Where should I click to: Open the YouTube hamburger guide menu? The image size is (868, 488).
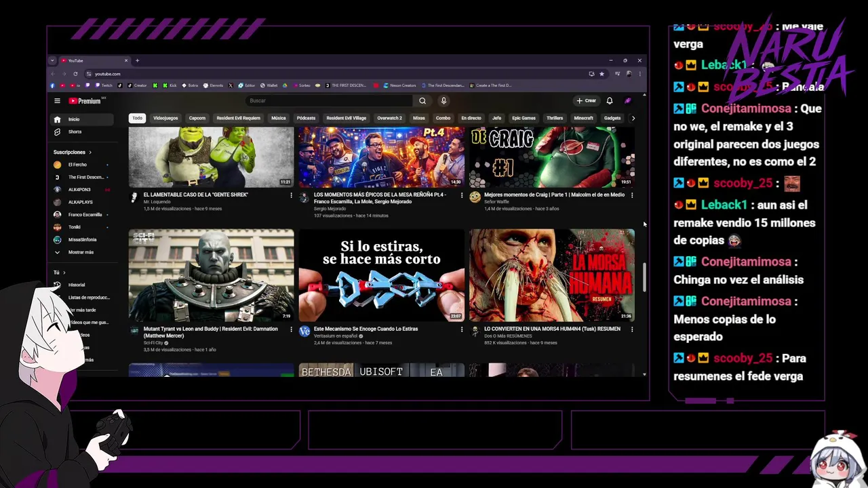tap(58, 101)
